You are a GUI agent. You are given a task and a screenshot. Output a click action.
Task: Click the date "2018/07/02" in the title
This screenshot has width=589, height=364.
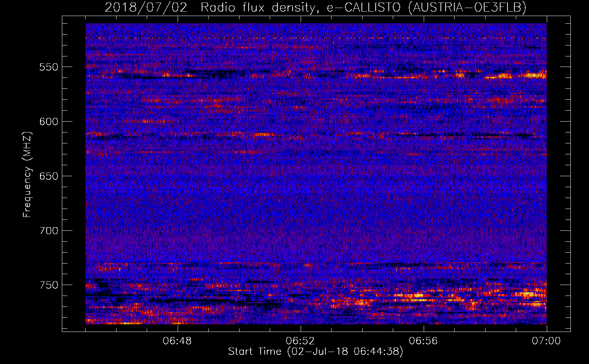146,7
